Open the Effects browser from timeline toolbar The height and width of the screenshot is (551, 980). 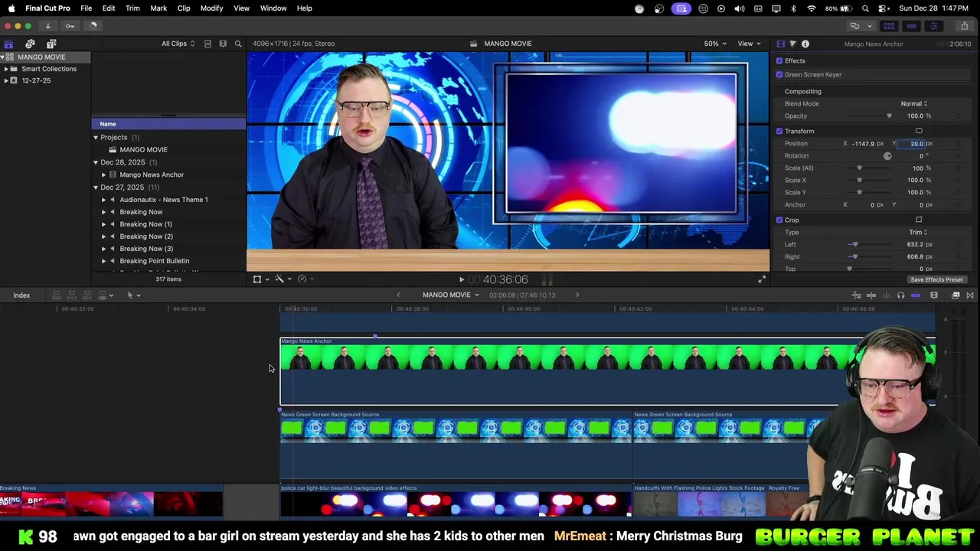coord(955,295)
